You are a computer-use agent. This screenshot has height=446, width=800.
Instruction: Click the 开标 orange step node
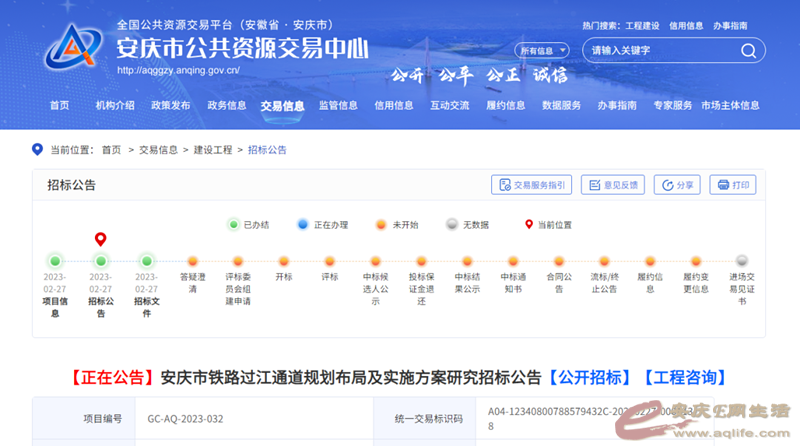click(x=284, y=261)
